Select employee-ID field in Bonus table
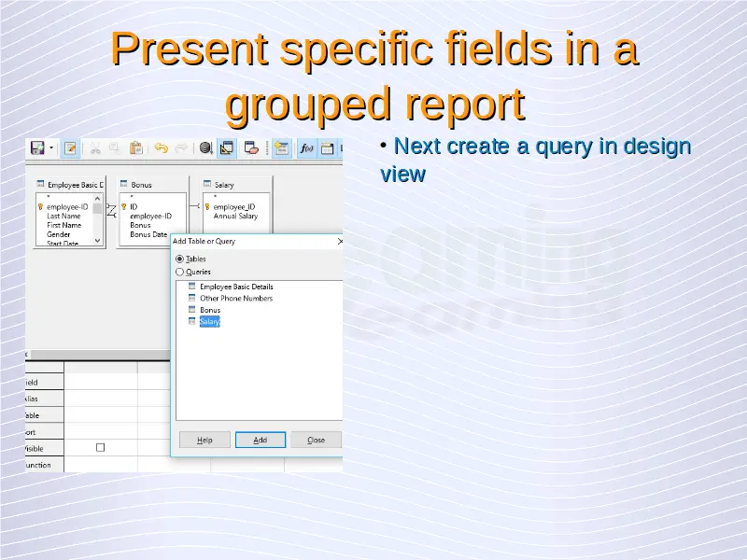Screen dimensions: 747x560 click(151, 217)
